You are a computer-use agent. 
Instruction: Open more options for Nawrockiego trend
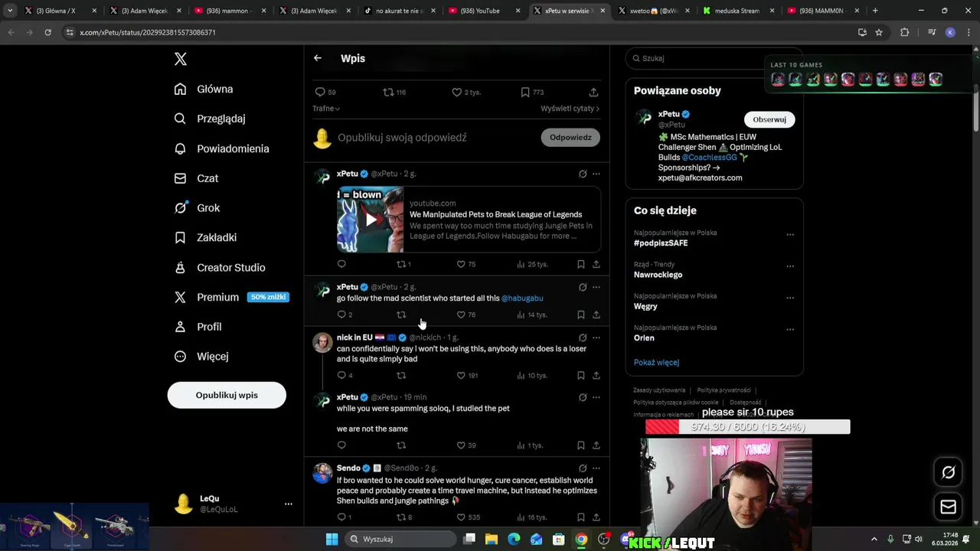pyautogui.click(x=790, y=266)
